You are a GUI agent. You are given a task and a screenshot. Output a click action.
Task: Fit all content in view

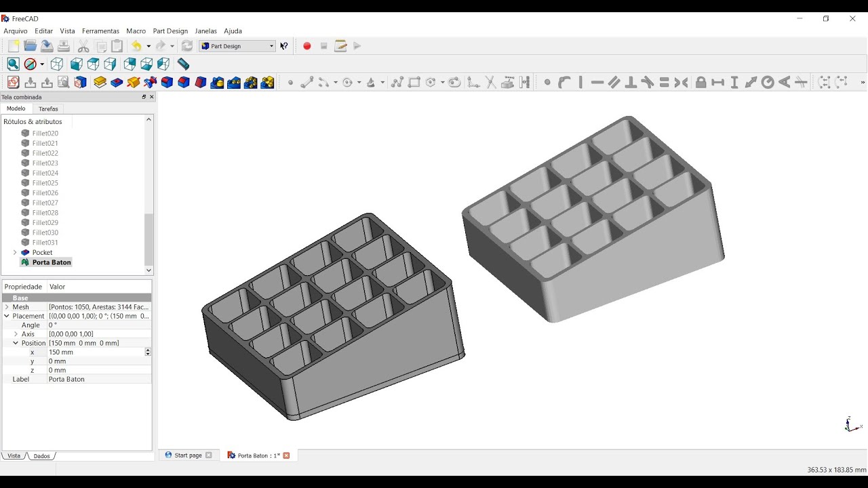[13, 64]
